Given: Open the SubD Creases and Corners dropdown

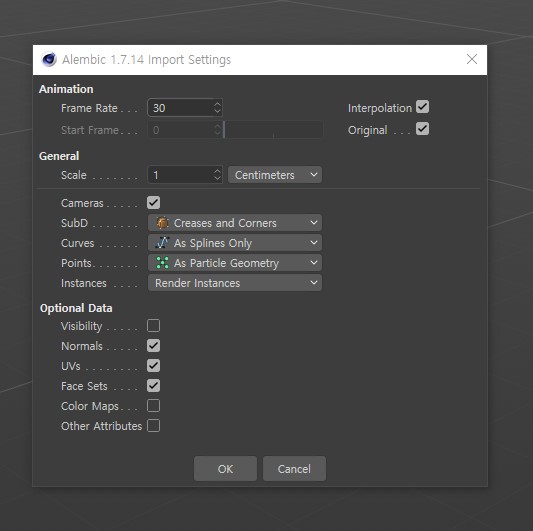Looking at the screenshot, I should [235, 223].
